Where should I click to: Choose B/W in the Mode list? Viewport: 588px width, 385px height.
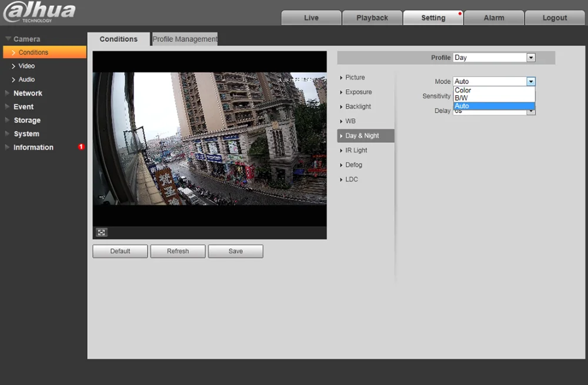[461, 98]
